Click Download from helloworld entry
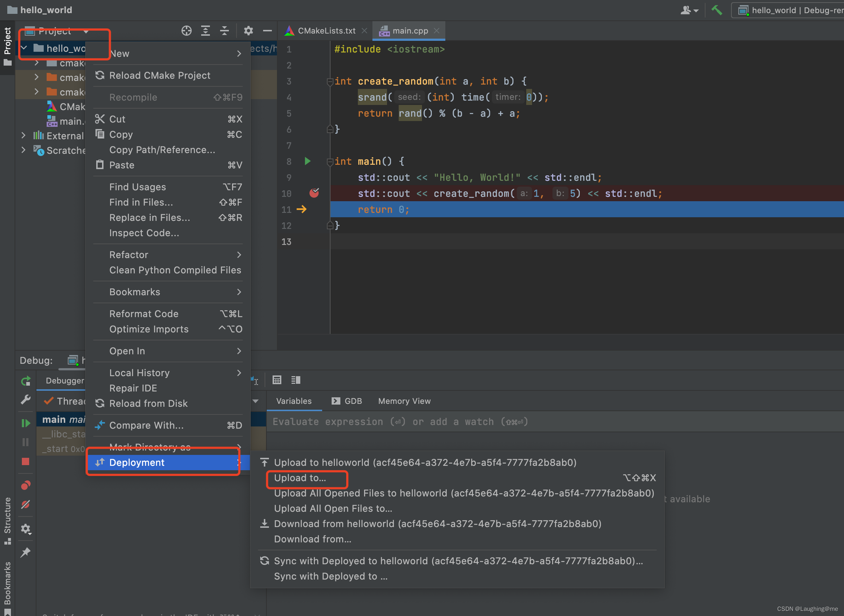The image size is (844, 616). pos(457,523)
